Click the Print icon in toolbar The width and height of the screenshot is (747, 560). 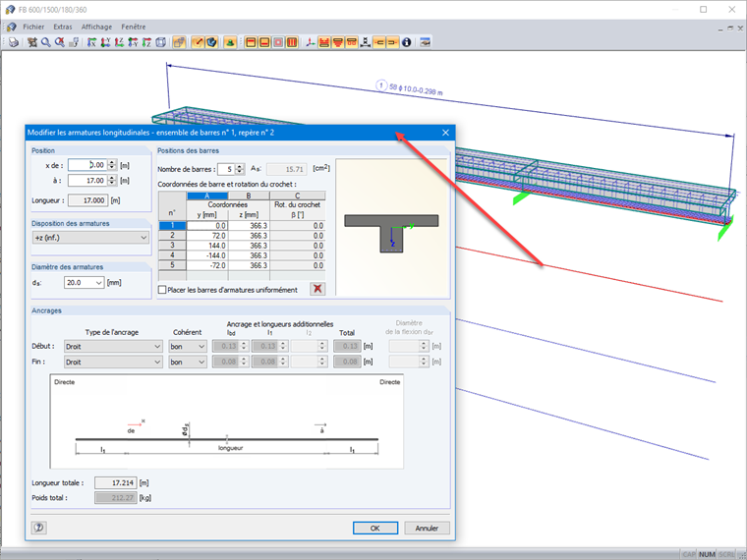coord(14,42)
